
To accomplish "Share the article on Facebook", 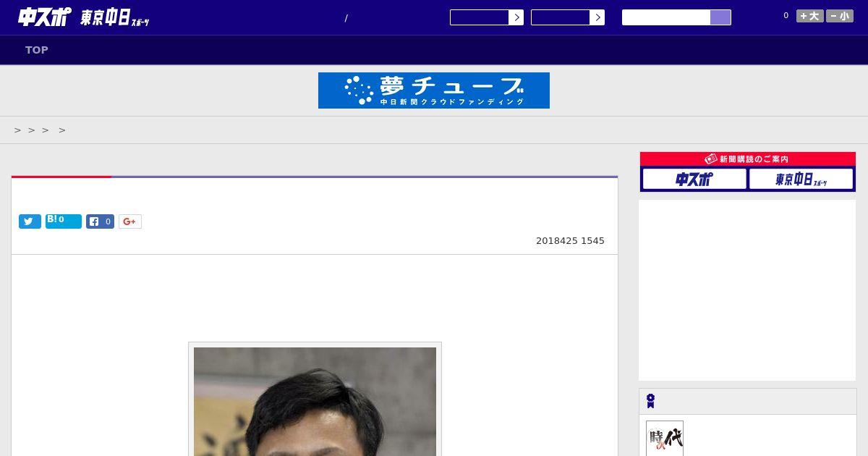I will click(100, 221).
